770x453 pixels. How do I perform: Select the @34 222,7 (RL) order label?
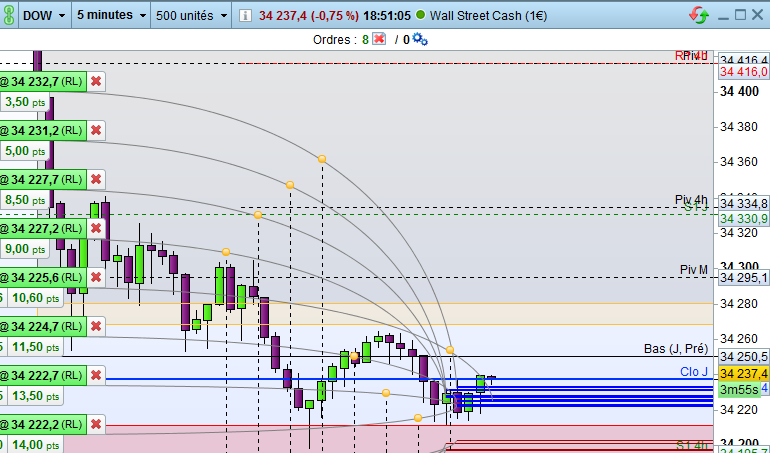[x=43, y=375]
